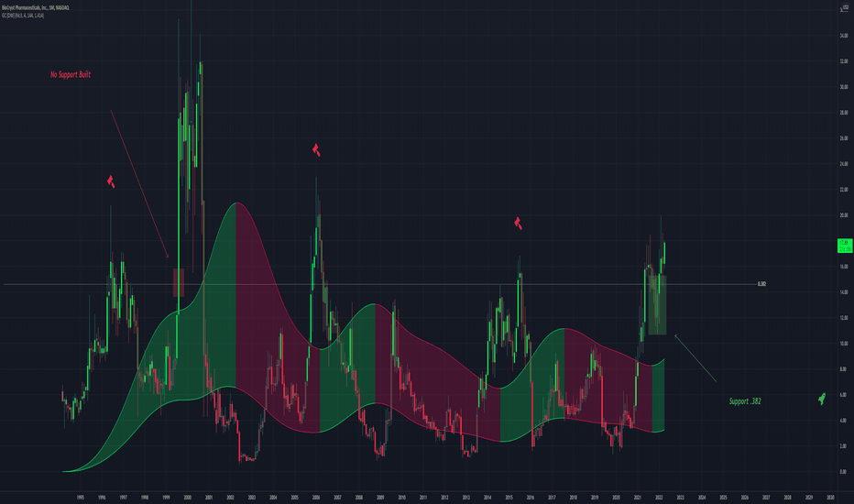Click the 0.00 label on the price axis

coord(844,471)
